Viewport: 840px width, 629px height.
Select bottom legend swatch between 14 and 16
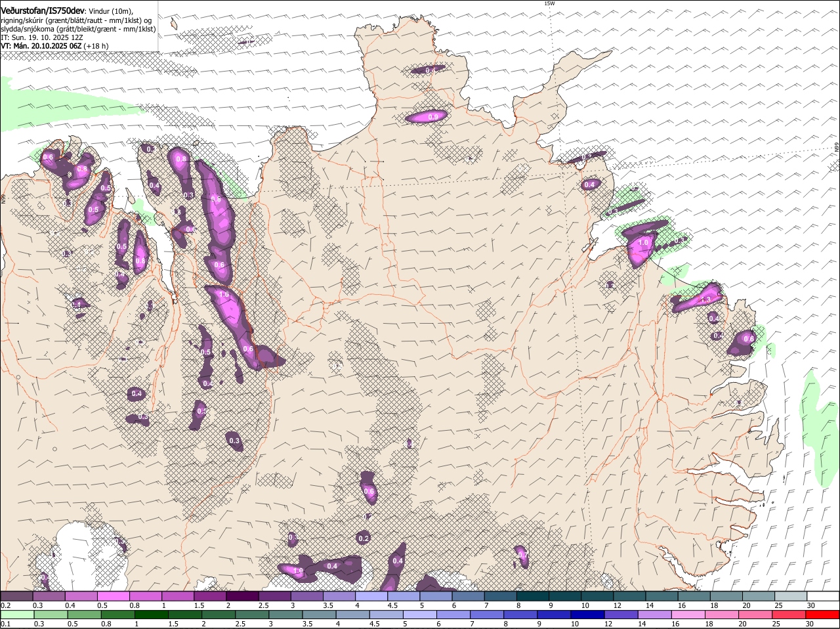pos(655,615)
